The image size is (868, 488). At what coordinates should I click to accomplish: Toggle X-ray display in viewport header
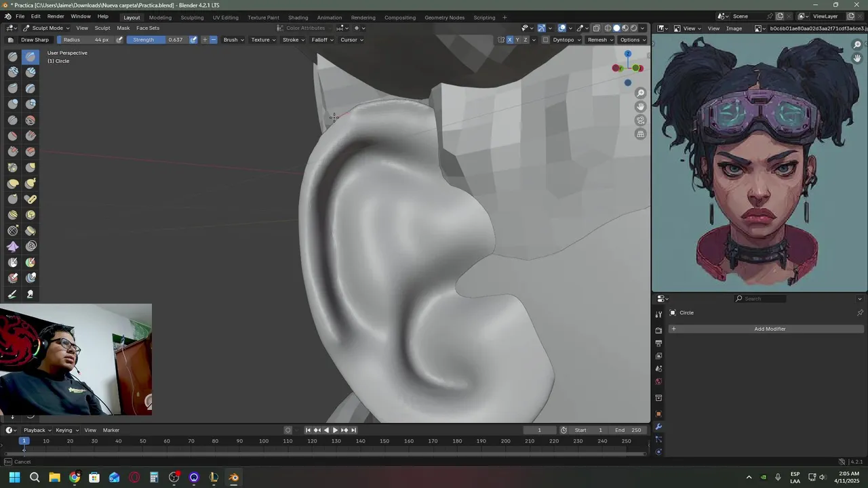pyautogui.click(x=597, y=28)
